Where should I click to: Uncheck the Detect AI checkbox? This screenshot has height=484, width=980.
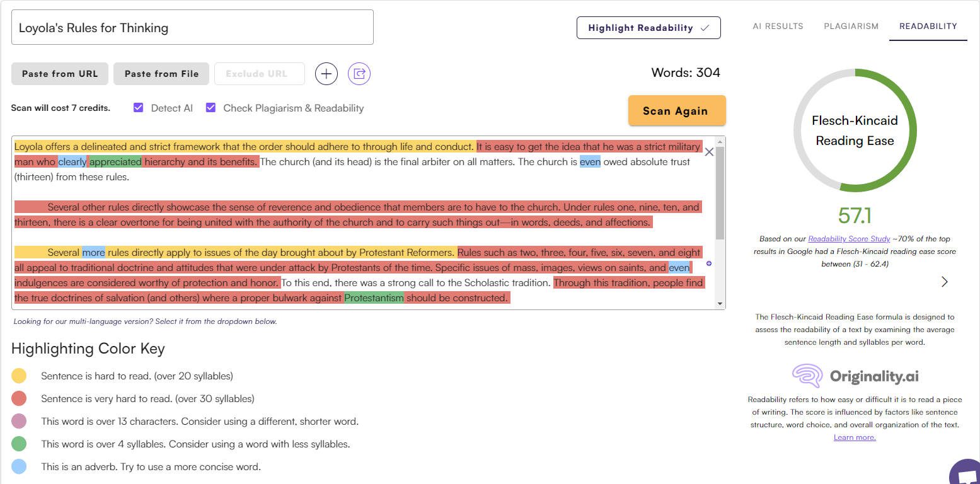(x=137, y=107)
